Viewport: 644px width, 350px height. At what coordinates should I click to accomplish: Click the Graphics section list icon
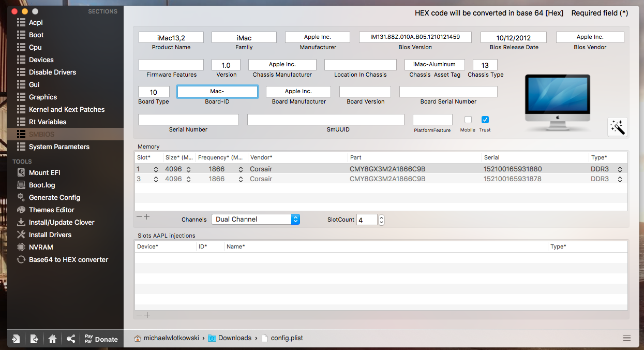point(21,97)
